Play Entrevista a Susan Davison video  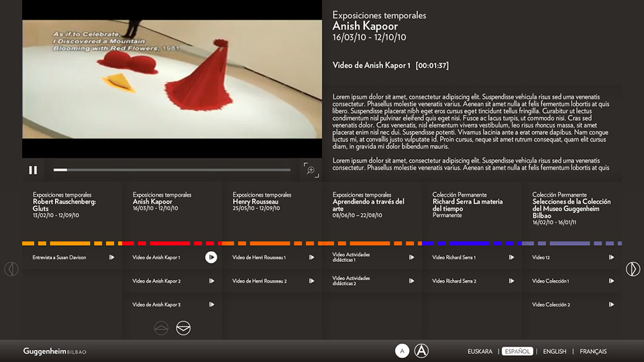point(112,257)
